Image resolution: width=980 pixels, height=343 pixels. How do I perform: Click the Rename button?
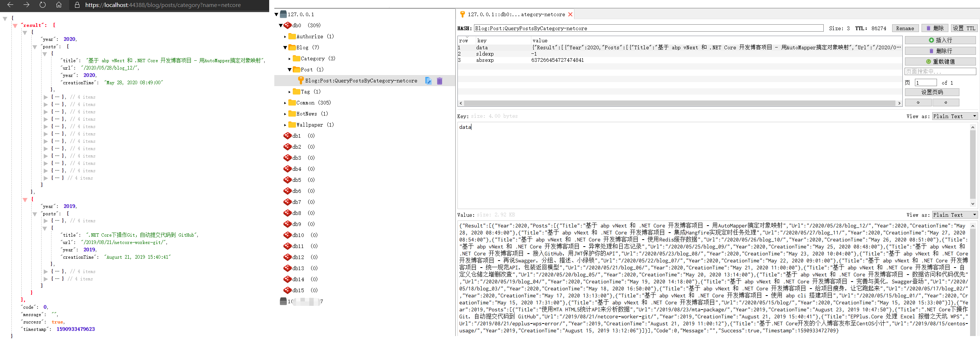click(x=905, y=29)
